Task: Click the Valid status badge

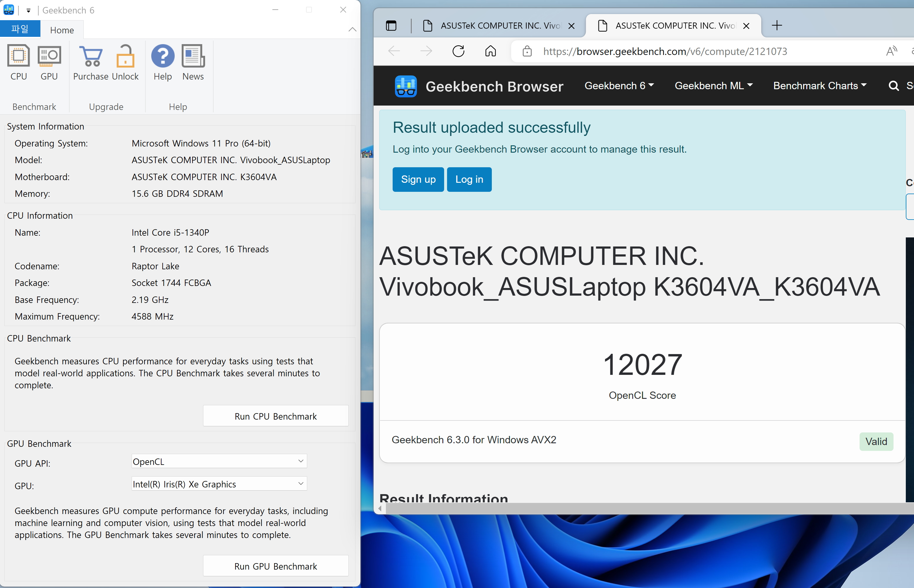Action: [x=876, y=442]
